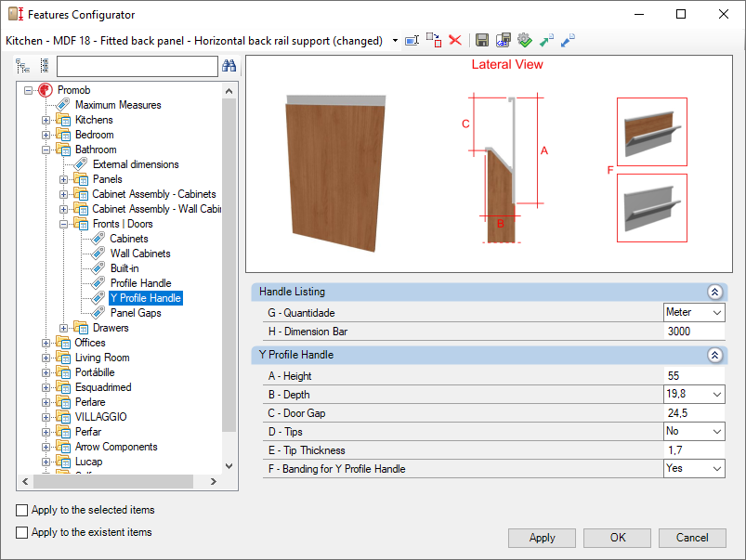The height and width of the screenshot is (560, 746).
Task: Check Apply to the existent items
Action: [22, 532]
